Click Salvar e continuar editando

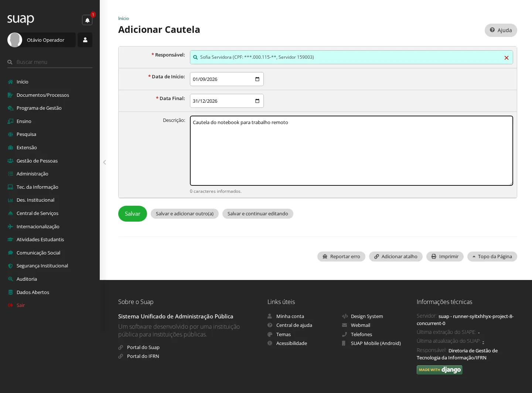258,214
